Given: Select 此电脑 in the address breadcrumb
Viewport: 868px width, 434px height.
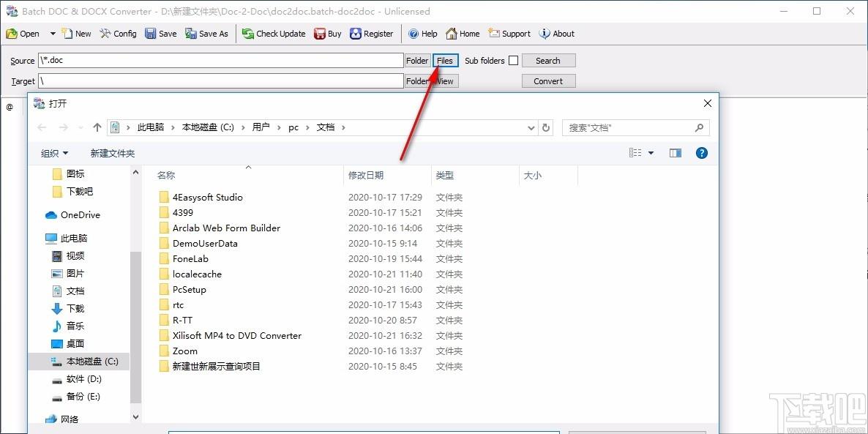Looking at the screenshot, I should (x=151, y=127).
